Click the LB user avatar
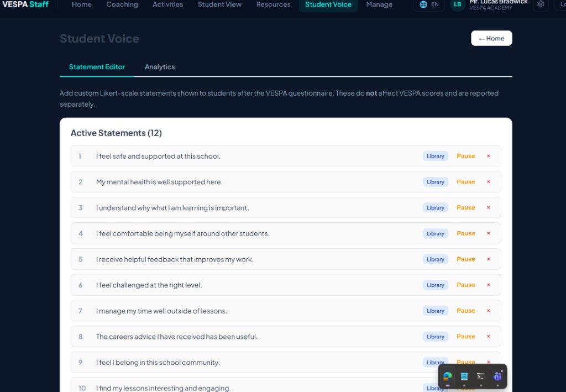 457,4
